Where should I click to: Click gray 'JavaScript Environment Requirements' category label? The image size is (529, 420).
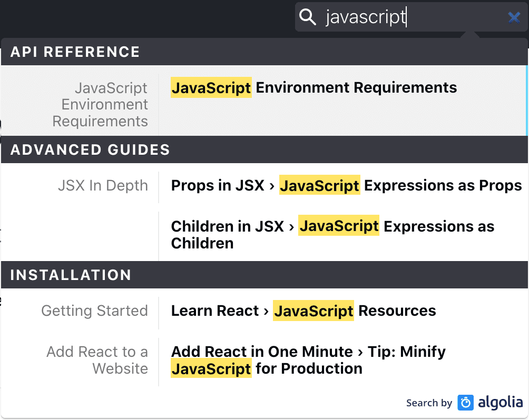(x=100, y=105)
